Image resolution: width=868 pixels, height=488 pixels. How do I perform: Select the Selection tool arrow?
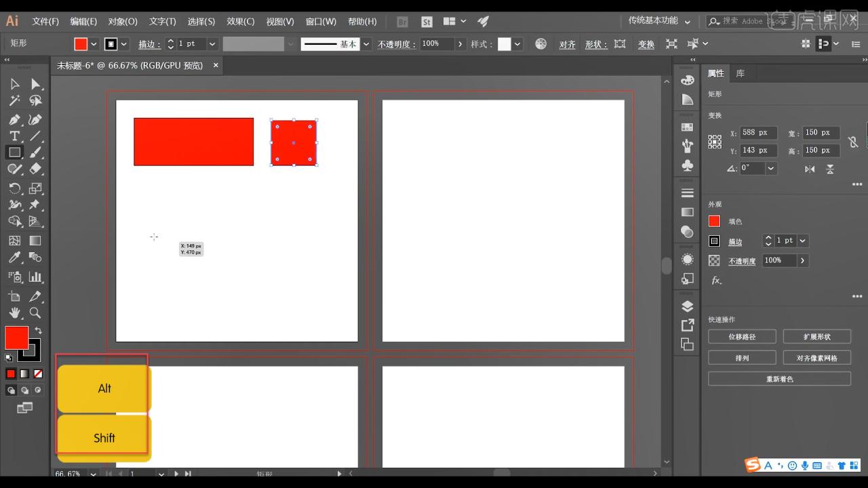tap(14, 84)
